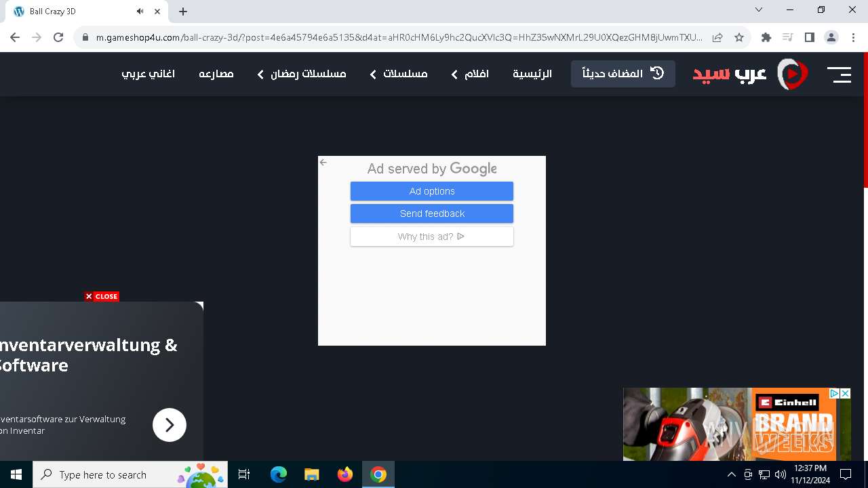The width and height of the screenshot is (868, 488).
Task: Click the taskbar search box
Action: point(130,474)
